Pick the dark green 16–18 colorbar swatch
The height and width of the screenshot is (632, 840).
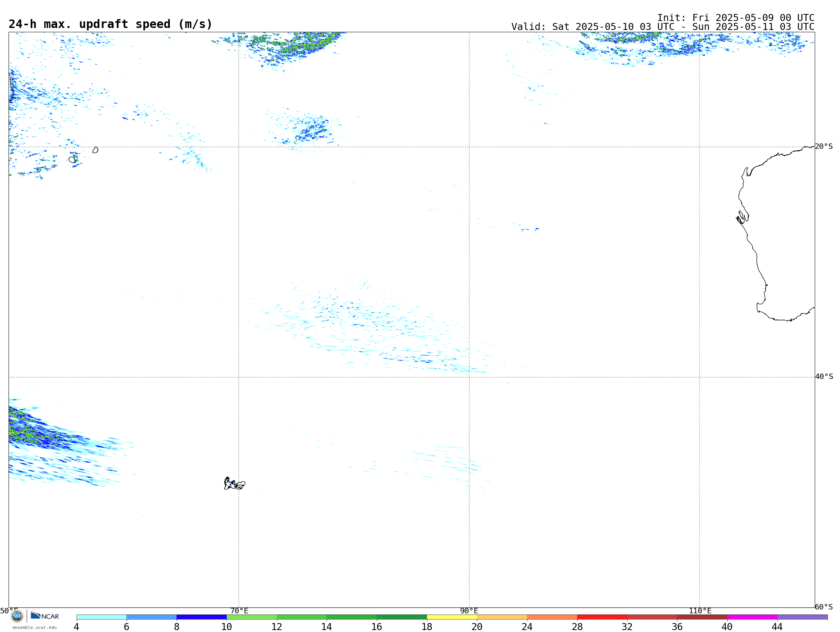402,617
